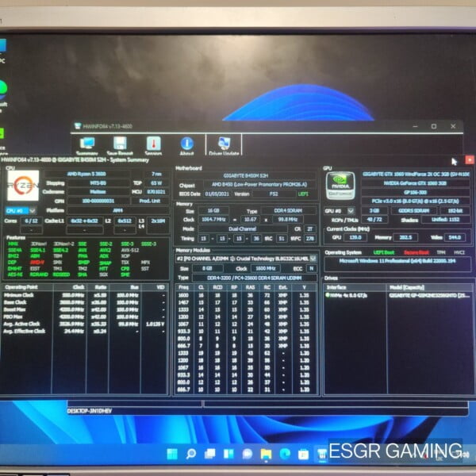Screen dimensions: 476x476
Task: Click the BIOS version 'F52' field
Action: pos(274,194)
